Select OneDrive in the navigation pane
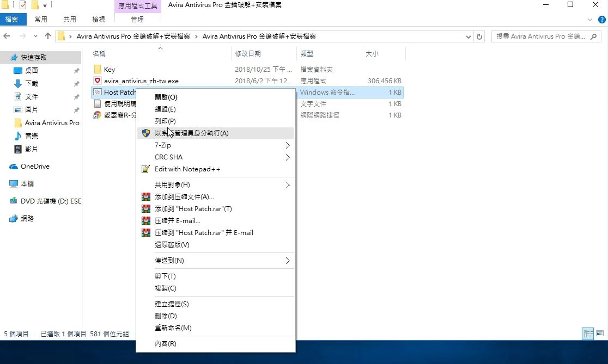Image resolution: width=608 pixels, height=364 pixels. 35,166
